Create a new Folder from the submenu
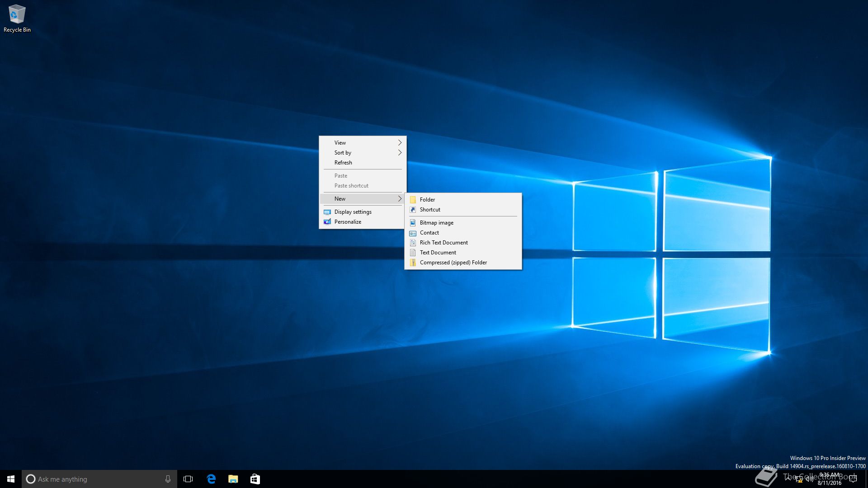868x488 pixels. click(x=463, y=200)
